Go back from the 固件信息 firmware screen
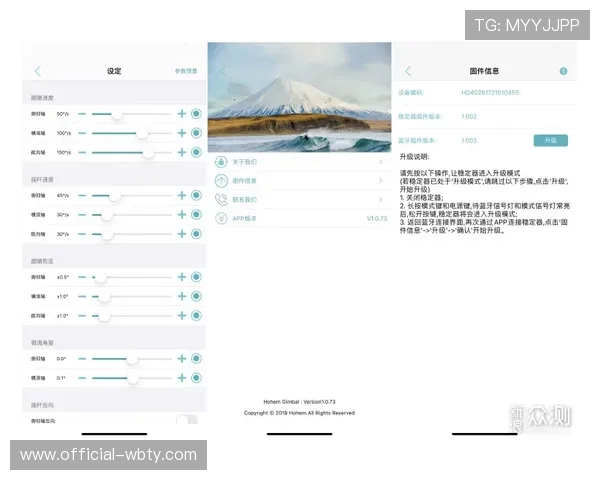Screen dimensions: 600x480 (408, 71)
